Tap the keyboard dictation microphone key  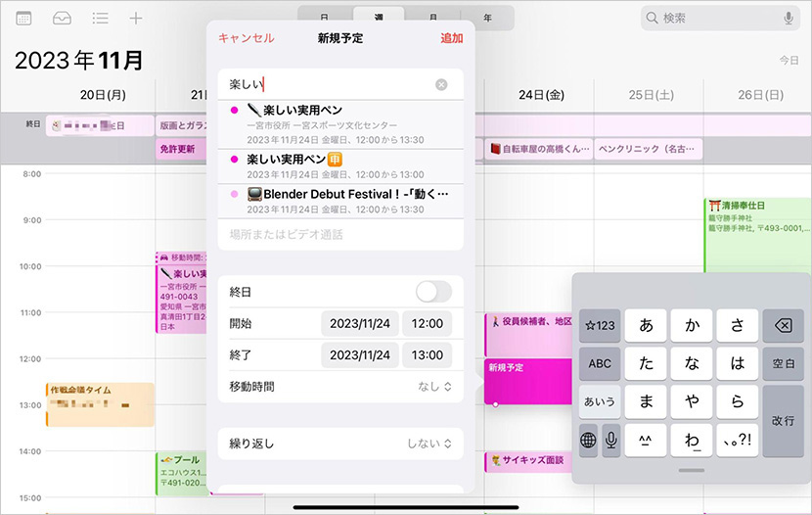pyautogui.click(x=611, y=441)
